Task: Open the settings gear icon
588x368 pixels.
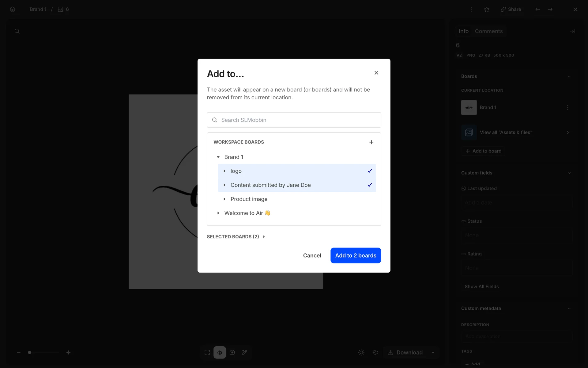Action: coord(375,352)
